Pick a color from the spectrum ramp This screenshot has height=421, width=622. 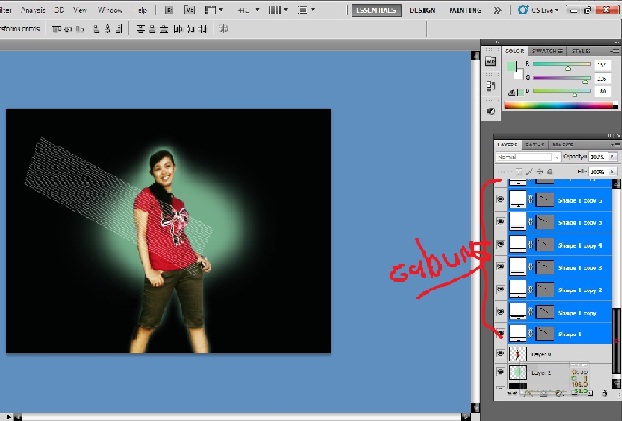pyautogui.click(x=561, y=105)
